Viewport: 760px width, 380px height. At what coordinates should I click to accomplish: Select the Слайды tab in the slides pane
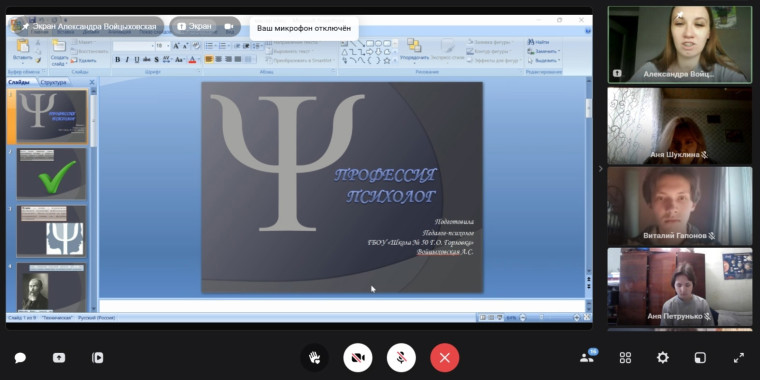tap(19, 82)
